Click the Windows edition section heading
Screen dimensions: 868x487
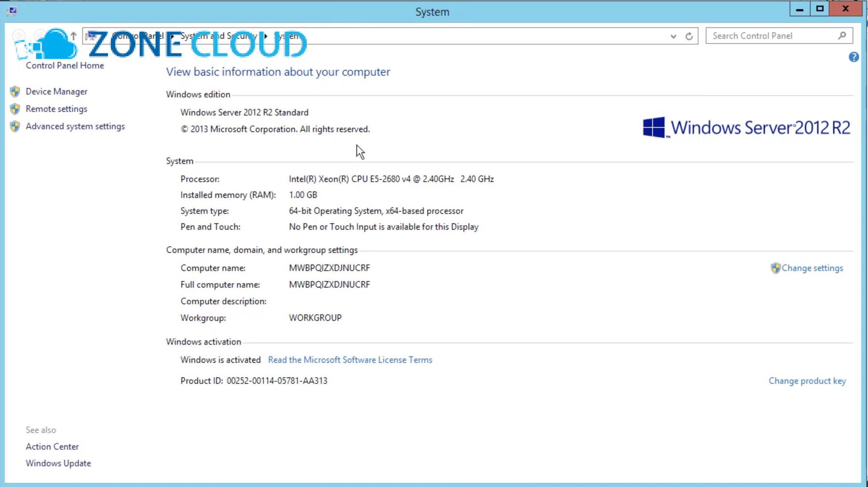(198, 95)
